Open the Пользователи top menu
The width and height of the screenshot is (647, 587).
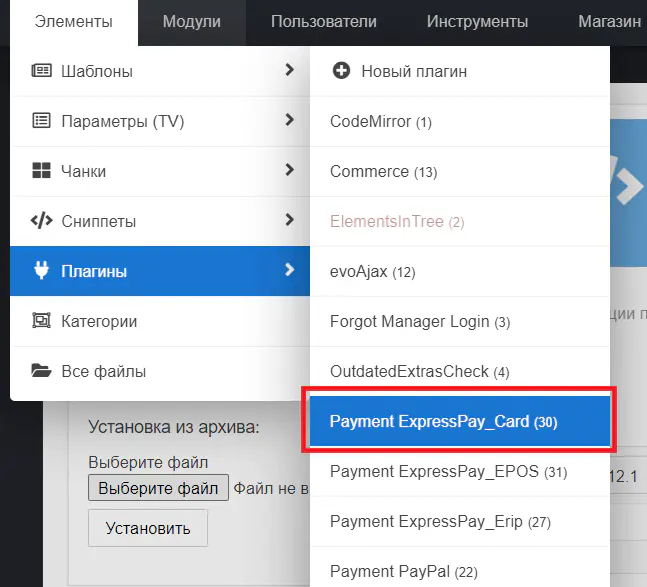pyautogui.click(x=324, y=22)
